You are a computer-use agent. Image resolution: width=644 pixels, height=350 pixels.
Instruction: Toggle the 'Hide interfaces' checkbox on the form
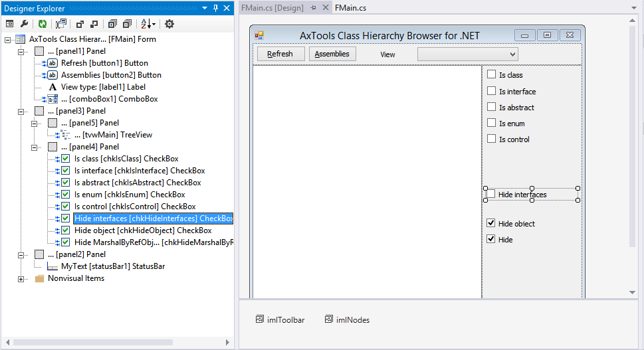tap(490, 194)
